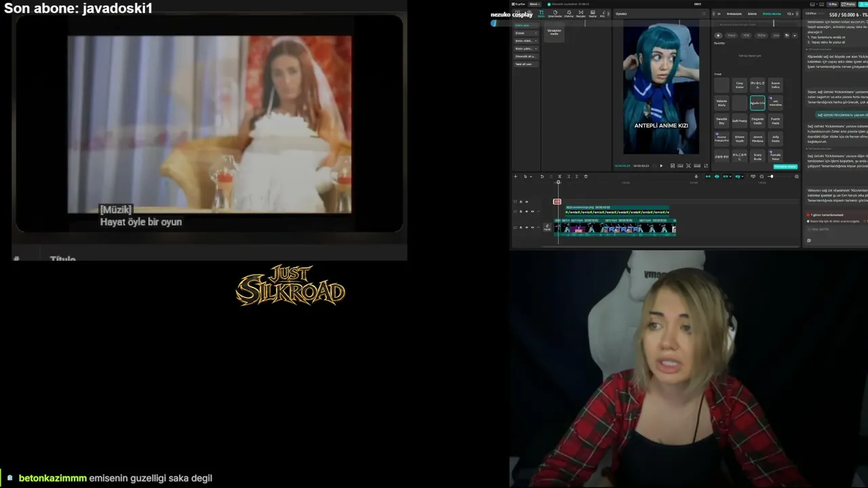Image resolution: width=868 pixels, height=488 pixels.
Task: Toggle visibility of the subtitle track
Action: pos(526,211)
